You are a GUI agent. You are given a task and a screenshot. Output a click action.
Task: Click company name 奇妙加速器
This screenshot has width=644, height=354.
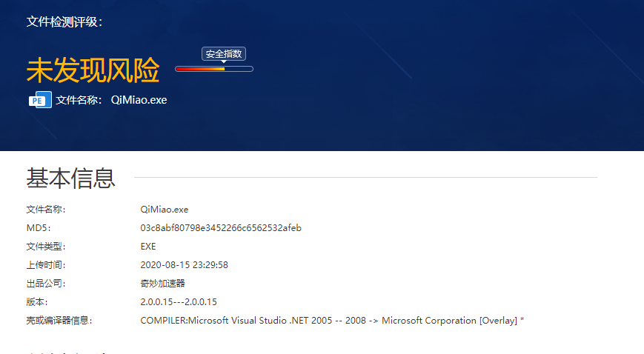162,284
